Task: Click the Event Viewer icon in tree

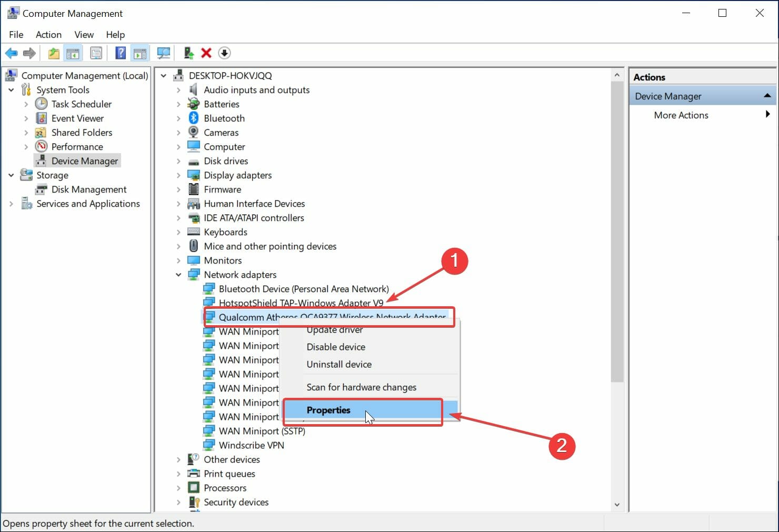Action: pyautogui.click(x=41, y=118)
